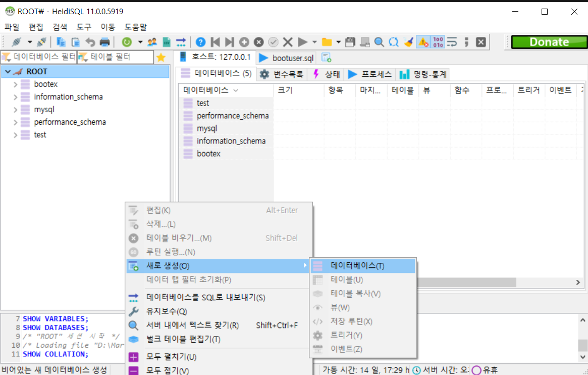This screenshot has height=375, width=588.
Task: Expand the test database tree node
Action: (15, 135)
